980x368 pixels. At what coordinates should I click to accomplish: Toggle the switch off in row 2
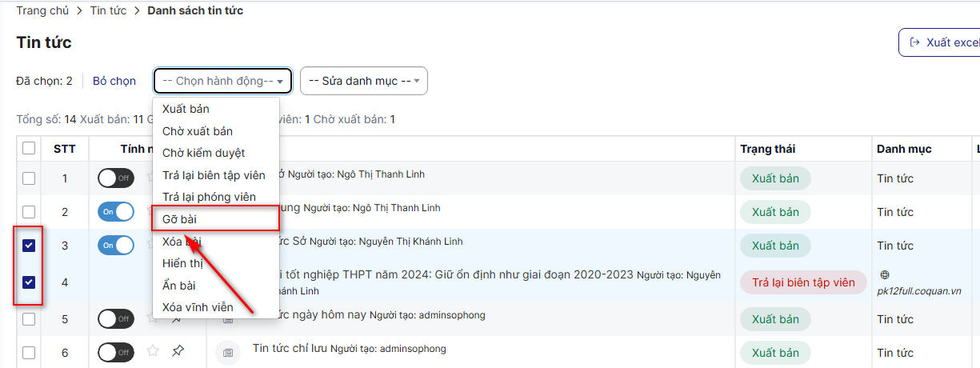(116, 211)
